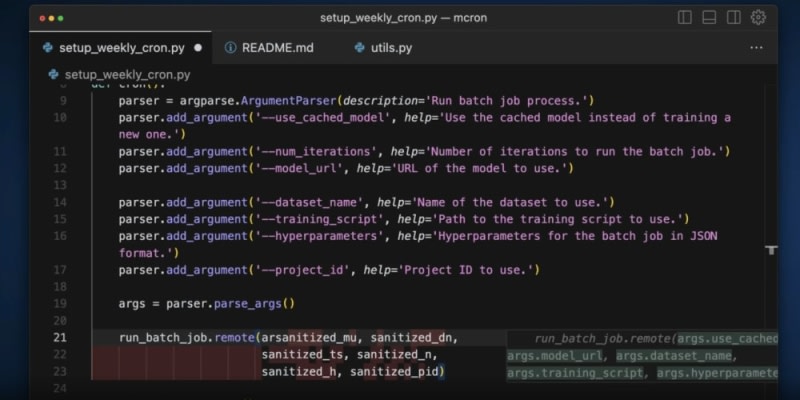Screen dimensions: 800x400
Task: Click line number 21 in the gutter
Action: click(60, 338)
